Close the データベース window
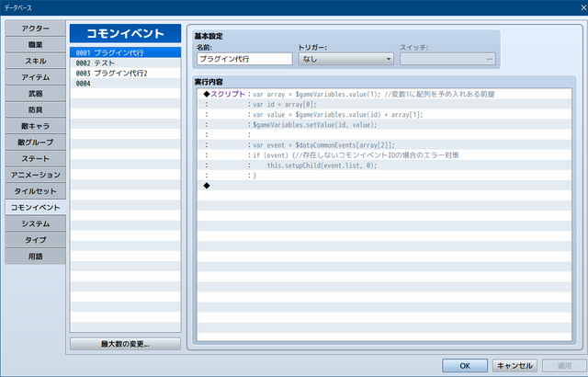 click(x=583, y=7)
